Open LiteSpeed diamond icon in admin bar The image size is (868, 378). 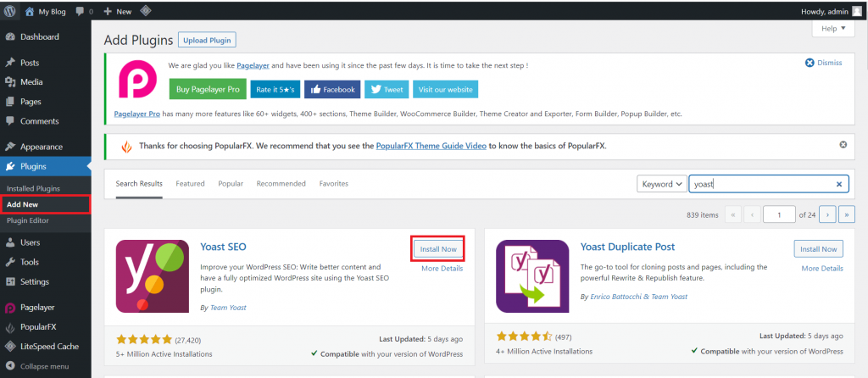tap(144, 11)
